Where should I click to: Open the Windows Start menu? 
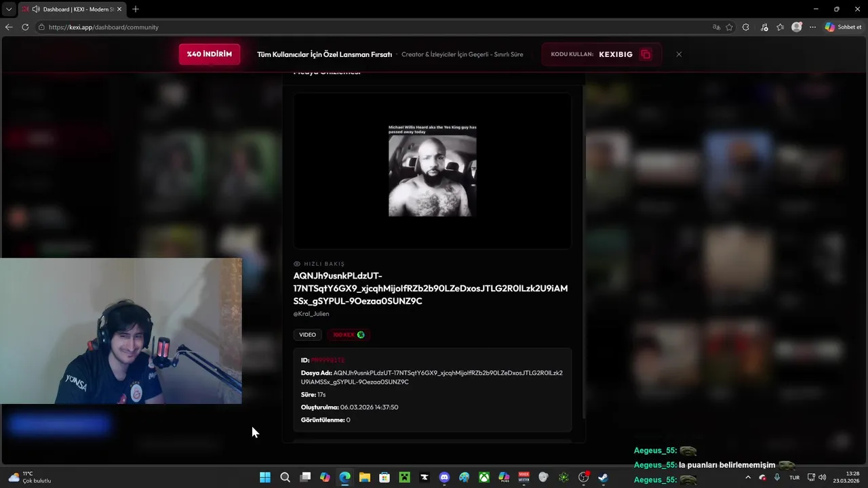pyautogui.click(x=265, y=477)
